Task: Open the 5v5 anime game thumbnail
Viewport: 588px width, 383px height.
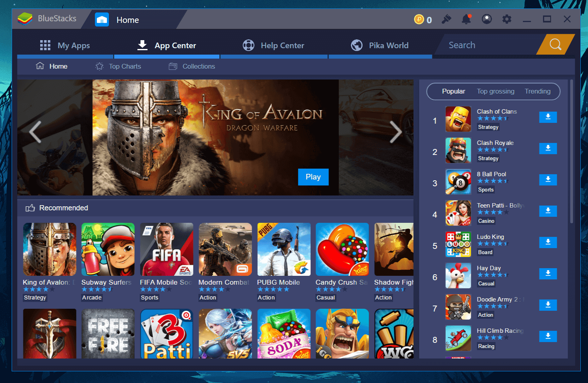Action: click(225, 334)
